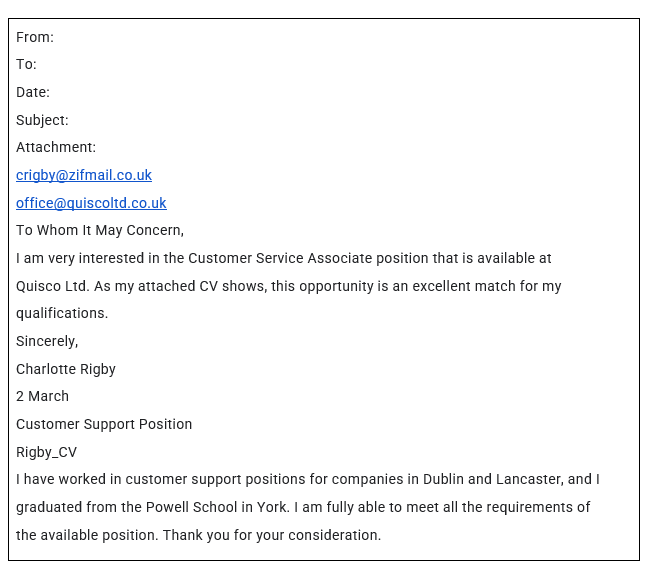Click the "2 March" date text
The image size is (648, 580).
42,396
